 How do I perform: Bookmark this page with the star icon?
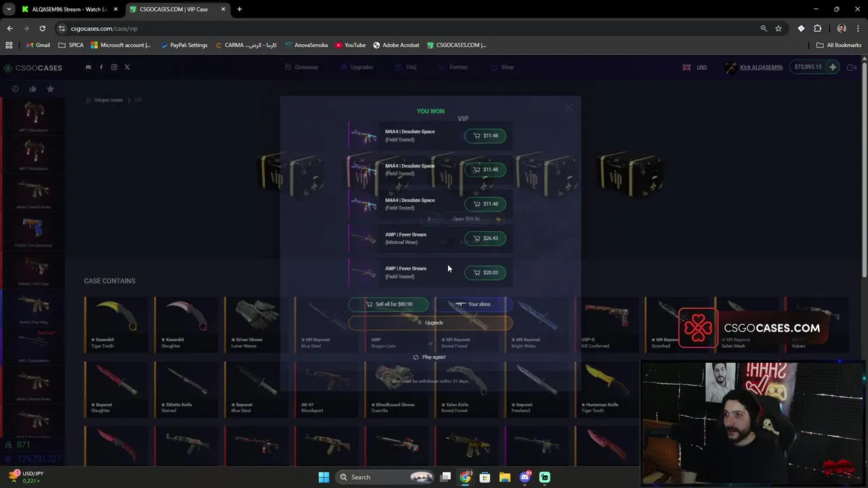(778, 28)
